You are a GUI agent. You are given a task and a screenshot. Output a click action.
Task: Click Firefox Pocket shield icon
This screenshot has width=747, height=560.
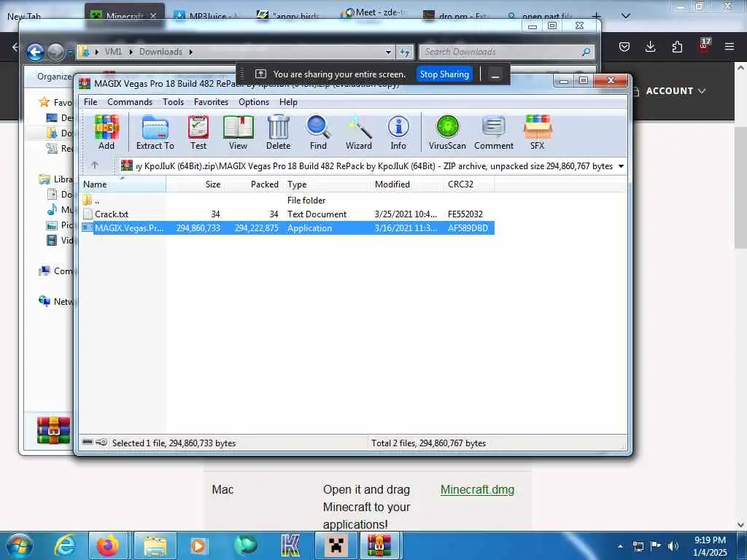click(624, 46)
